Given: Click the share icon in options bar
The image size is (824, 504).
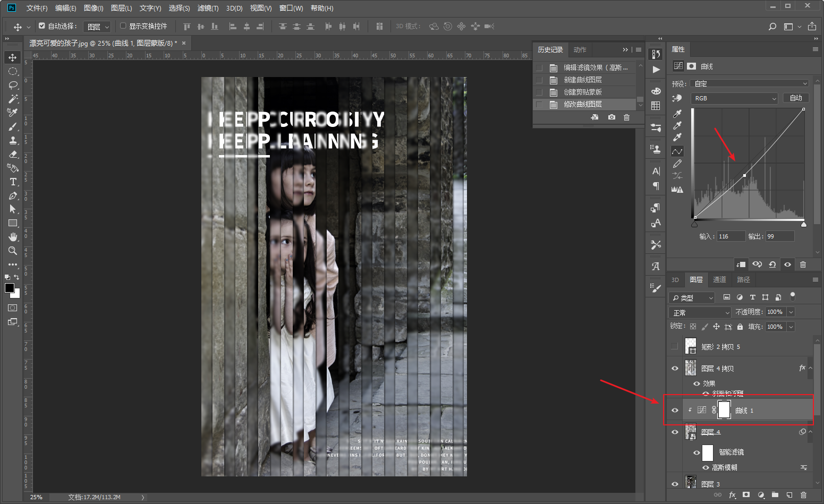Looking at the screenshot, I should pos(812,26).
